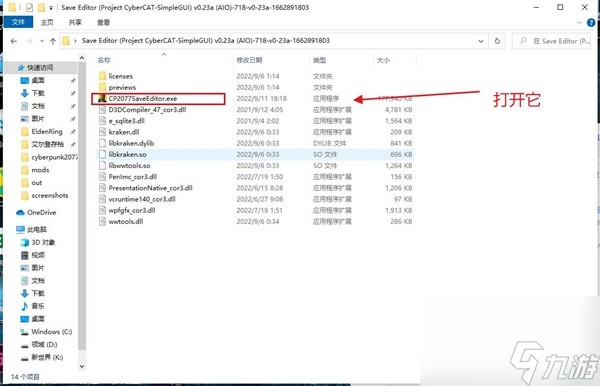Open the help question mark icon
The image size is (600, 386).
click(591, 23)
